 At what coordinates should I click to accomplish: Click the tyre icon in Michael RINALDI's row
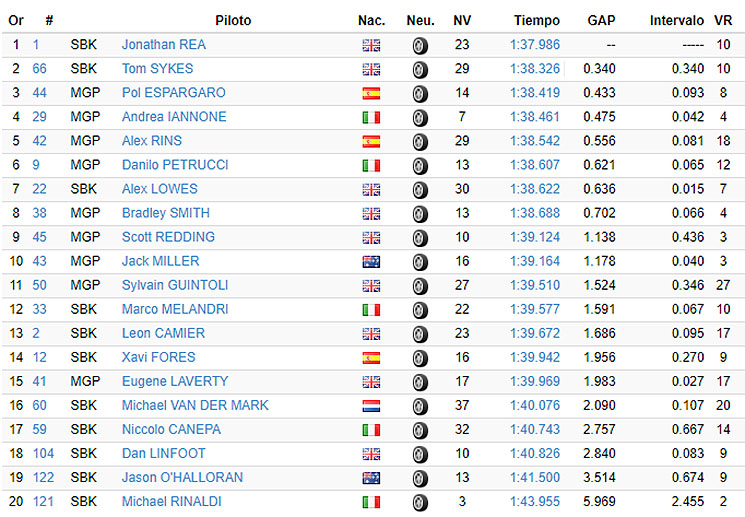(x=420, y=503)
